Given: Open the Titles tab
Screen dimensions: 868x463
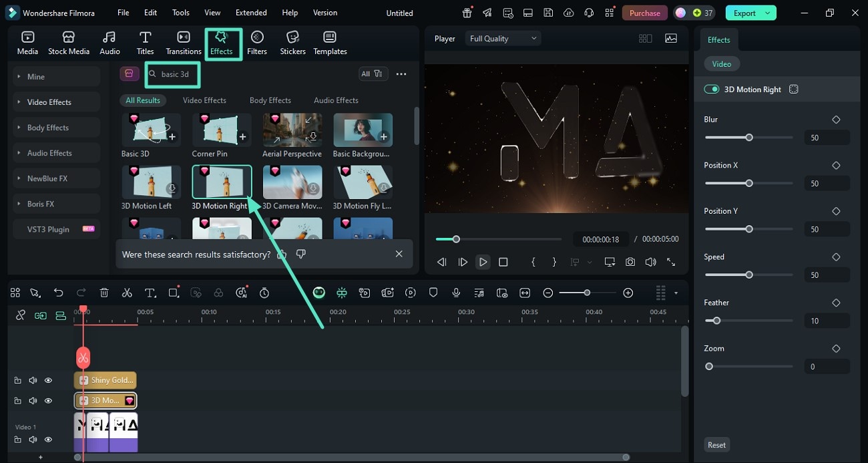Looking at the screenshot, I should (145, 43).
